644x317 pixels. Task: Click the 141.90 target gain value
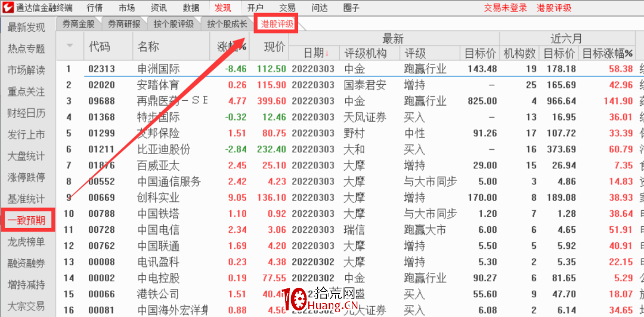(x=618, y=101)
